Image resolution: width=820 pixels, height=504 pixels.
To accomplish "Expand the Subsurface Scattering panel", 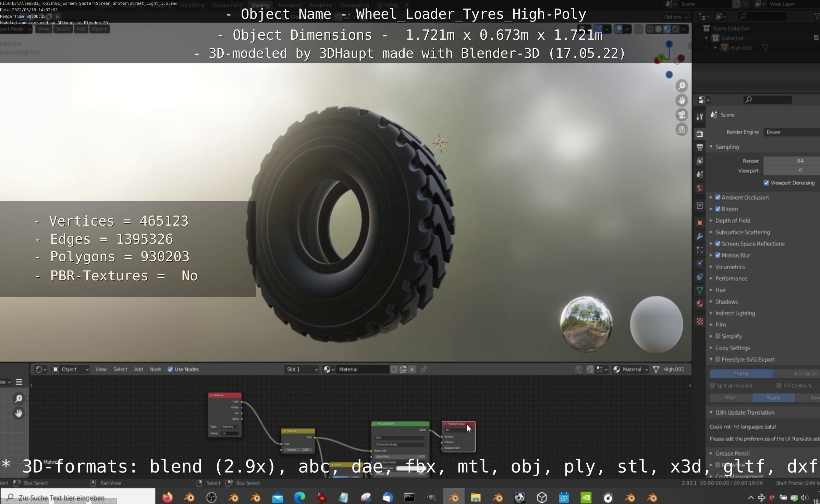I will (x=742, y=232).
